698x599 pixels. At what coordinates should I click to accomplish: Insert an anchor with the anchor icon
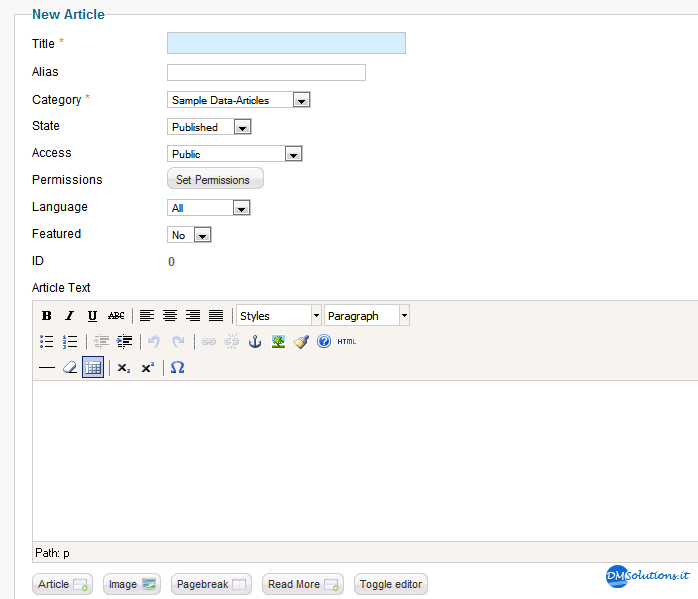[255, 342]
